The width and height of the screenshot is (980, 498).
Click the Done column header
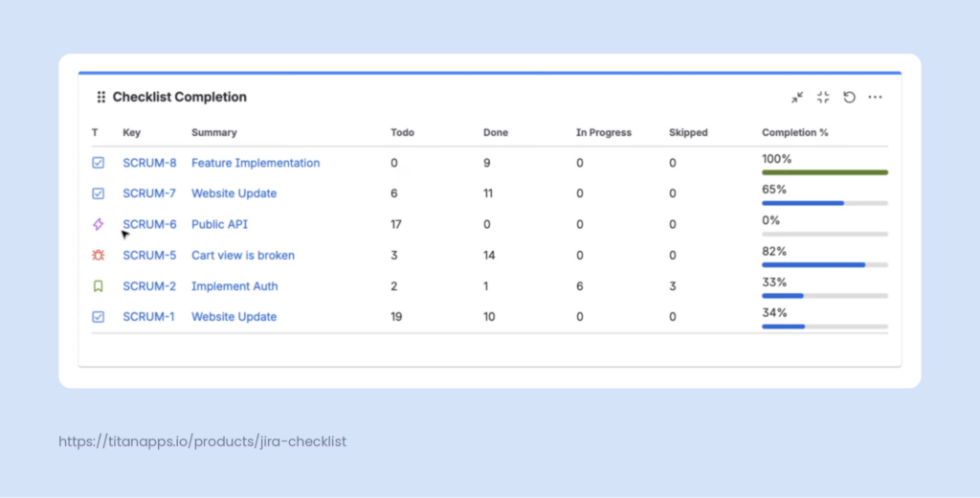tap(496, 132)
